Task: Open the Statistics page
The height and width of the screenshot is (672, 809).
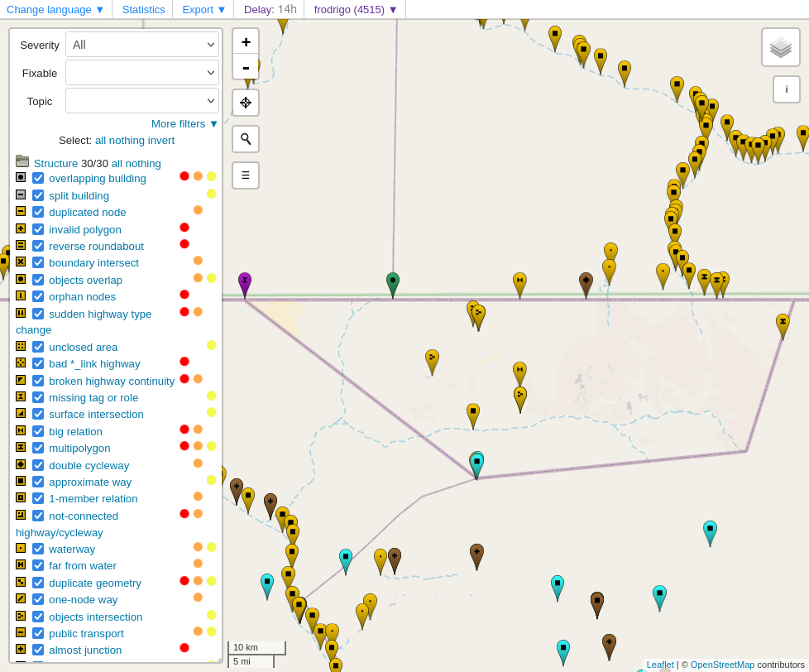Action: tap(143, 9)
